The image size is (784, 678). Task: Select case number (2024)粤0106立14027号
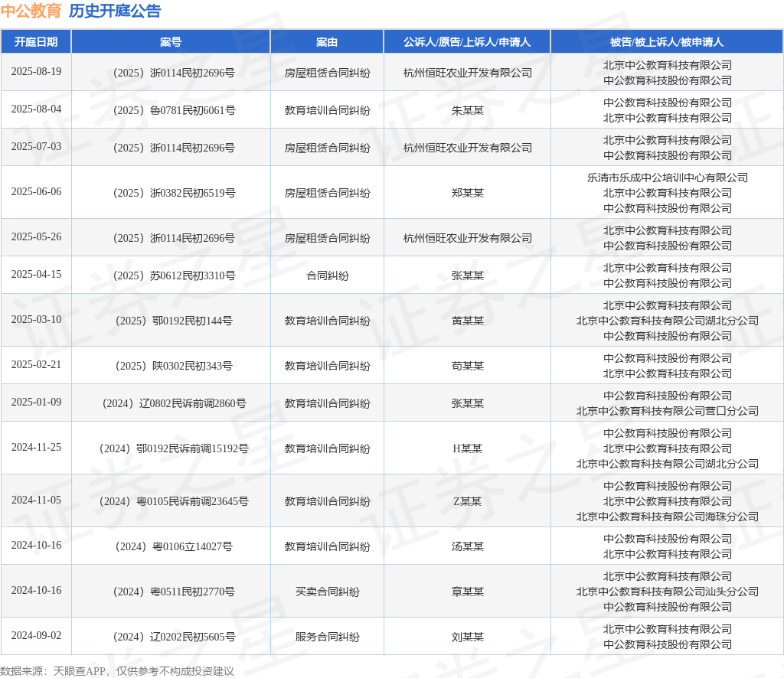pyautogui.click(x=174, y=546)
